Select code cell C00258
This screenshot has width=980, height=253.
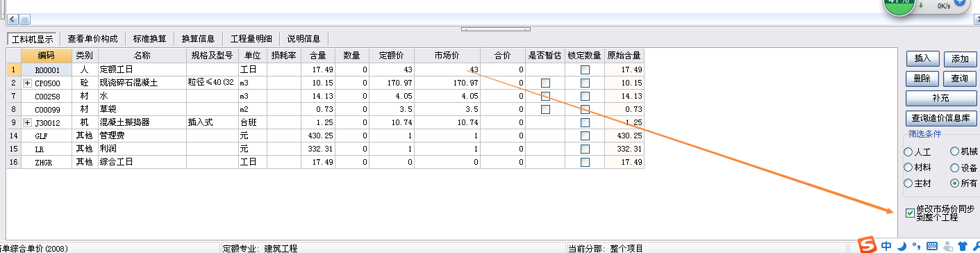pyautogui.click(x=46, y=96)
